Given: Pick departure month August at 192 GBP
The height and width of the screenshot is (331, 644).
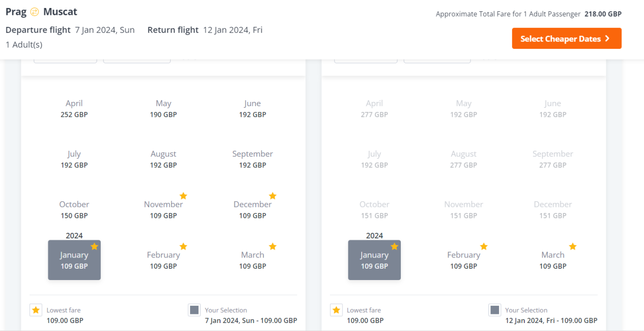Looking at the screenshot, I should point(163,159).
